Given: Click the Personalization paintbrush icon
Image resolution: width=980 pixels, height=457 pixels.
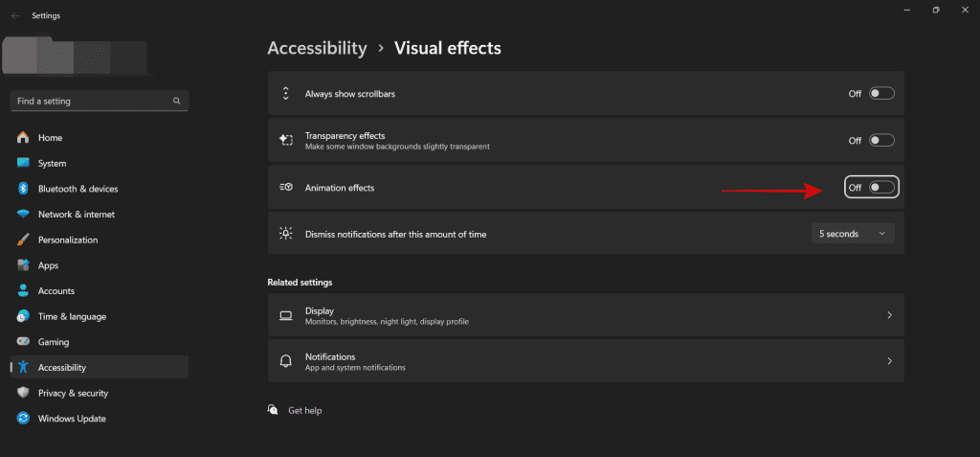Looking at the screenshot, I should tap(23, 240).
